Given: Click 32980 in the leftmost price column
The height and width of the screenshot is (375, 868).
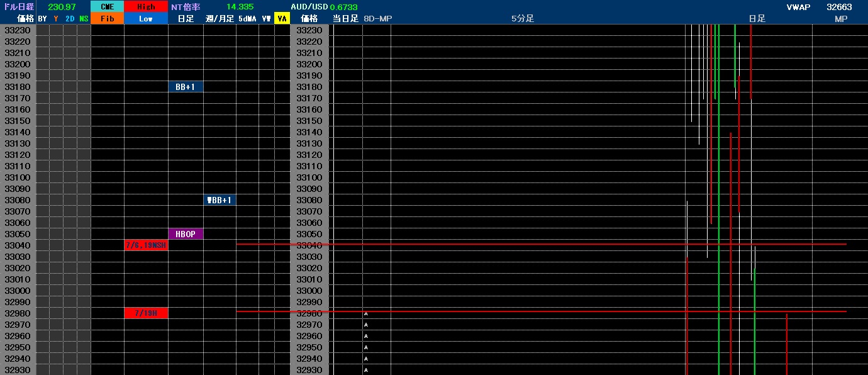Looking at the screenshot, I should (18, 313).
